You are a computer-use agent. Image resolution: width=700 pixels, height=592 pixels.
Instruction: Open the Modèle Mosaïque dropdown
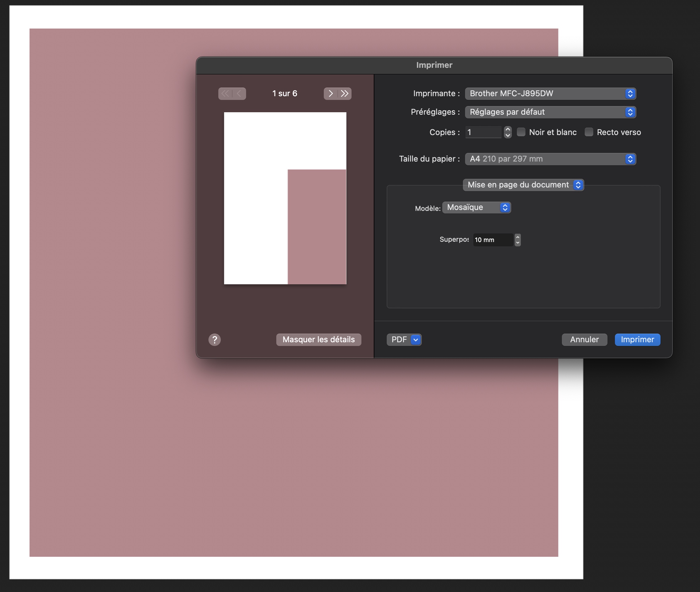[476, 208]
